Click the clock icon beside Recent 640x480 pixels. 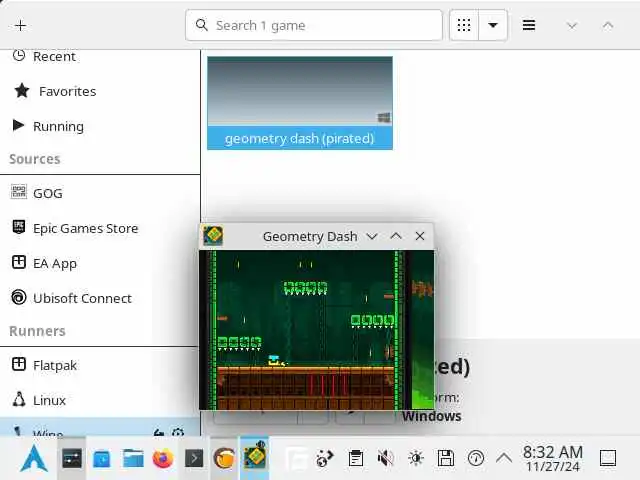[19, 55]
